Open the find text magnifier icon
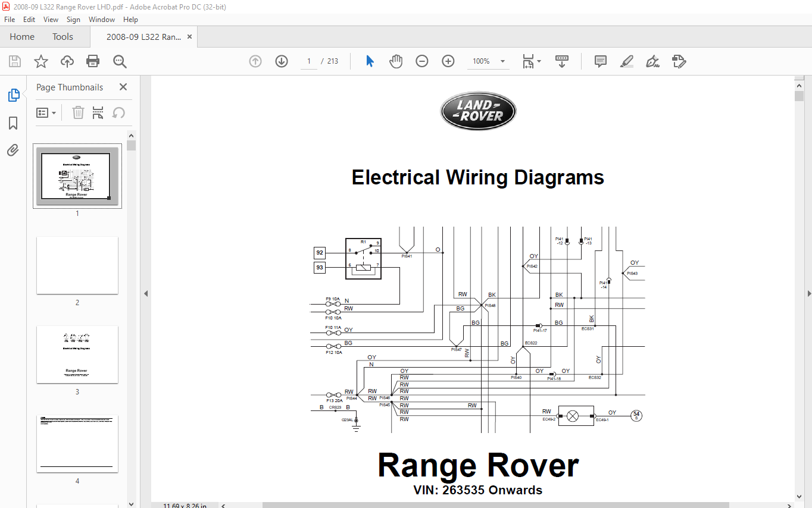The height and width of the screenshot is (508, 812). (x=120, y=61)
